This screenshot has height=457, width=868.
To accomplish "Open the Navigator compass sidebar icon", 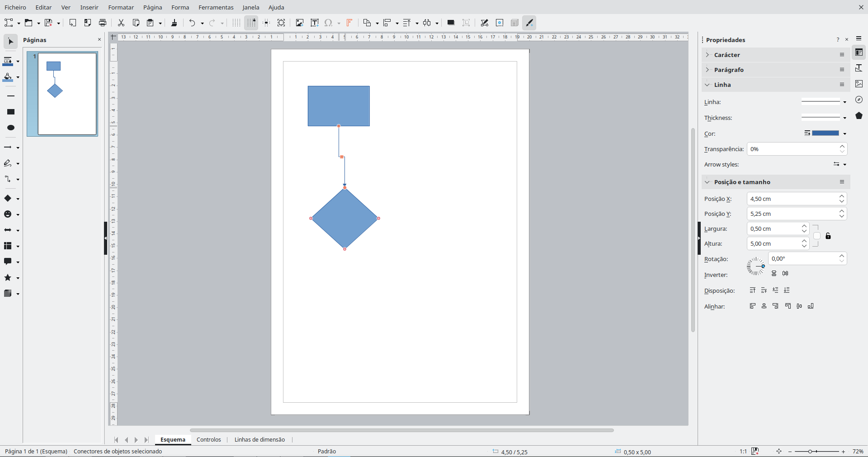I will (x=859, y=100).
